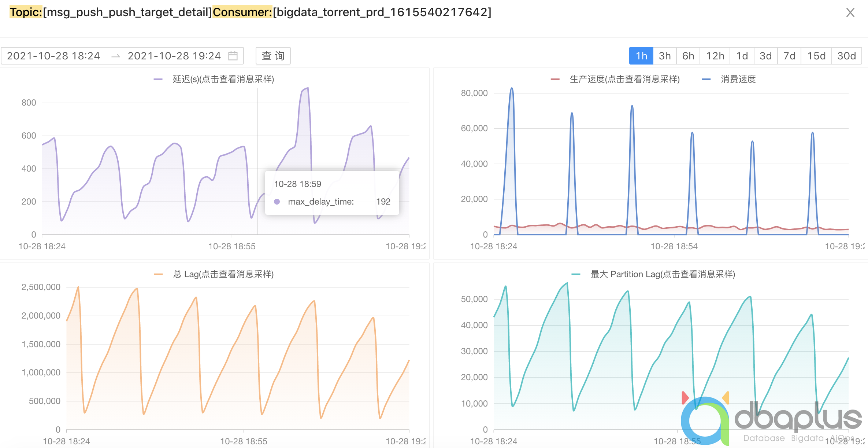
Task: Select the 1h time range tab
Action: click(641, 56)
